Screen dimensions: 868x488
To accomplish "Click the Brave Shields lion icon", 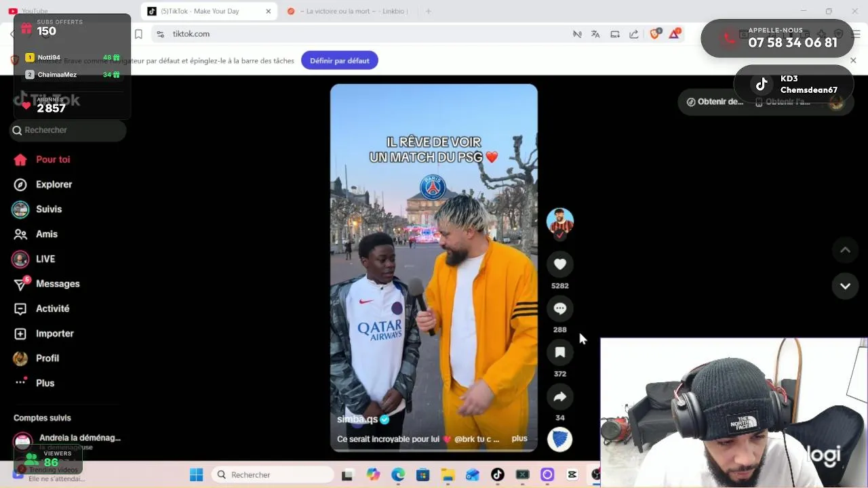I will (x=654, y=34).
